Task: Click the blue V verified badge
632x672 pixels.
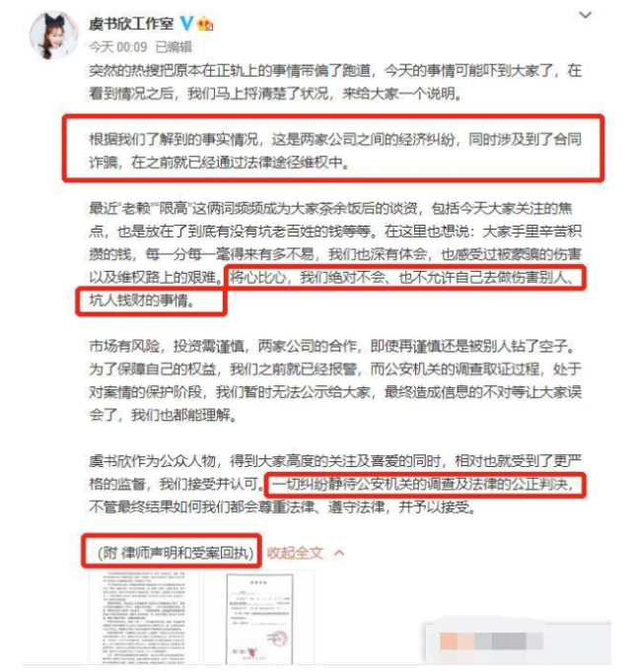Action: pyautogui.click(x=186, y=23)
